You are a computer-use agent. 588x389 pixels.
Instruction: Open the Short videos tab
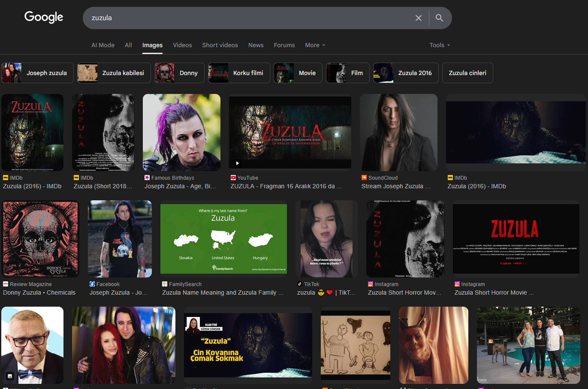(x=220, y=45)
